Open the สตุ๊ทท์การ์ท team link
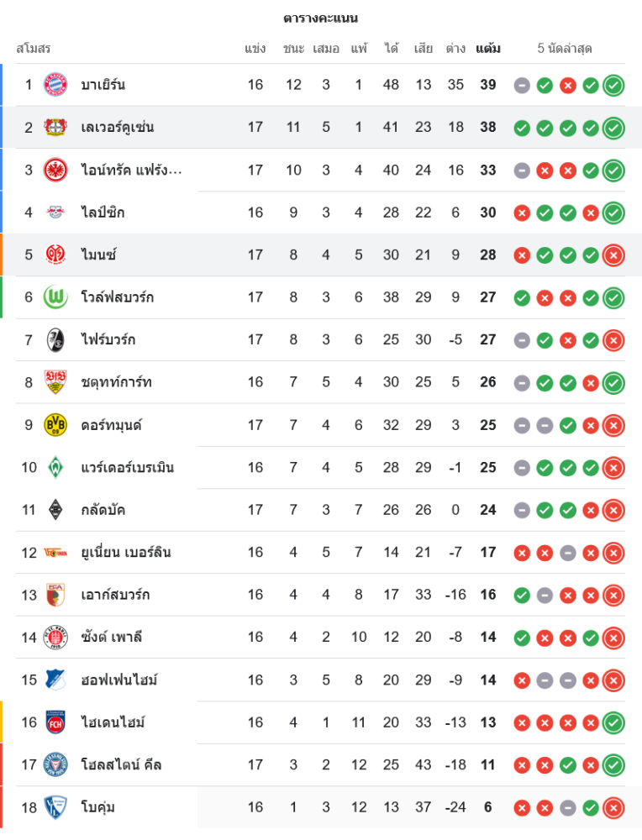Screen dimensions: 642x840 point(116,382)
